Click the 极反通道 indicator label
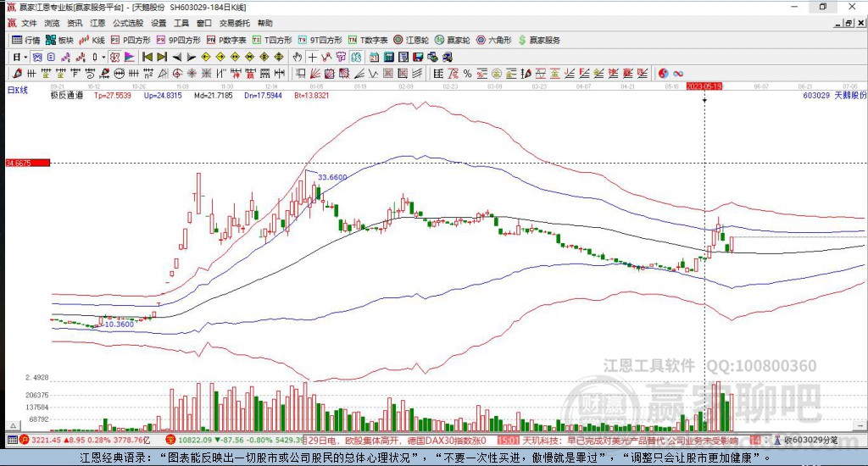 point(67,95)
